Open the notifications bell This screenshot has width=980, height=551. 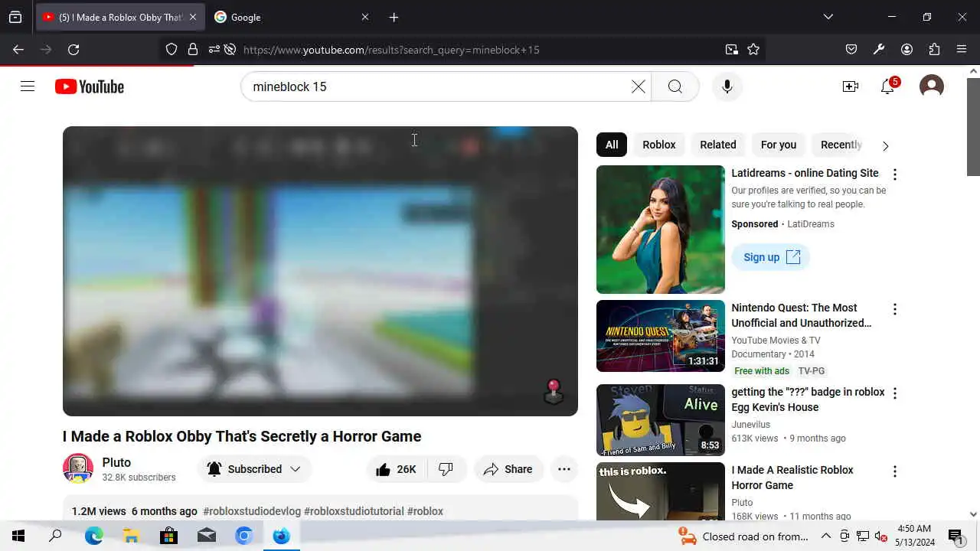[888, 86]
